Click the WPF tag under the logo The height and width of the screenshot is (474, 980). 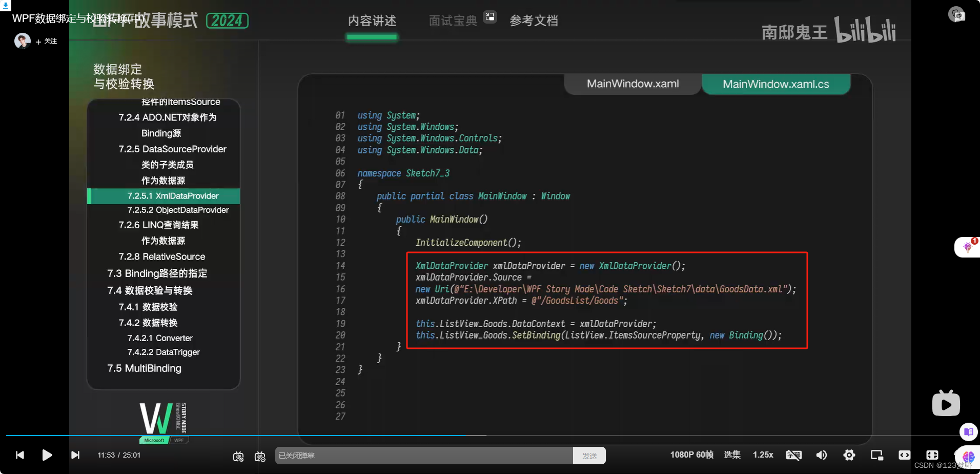(179, 440)
